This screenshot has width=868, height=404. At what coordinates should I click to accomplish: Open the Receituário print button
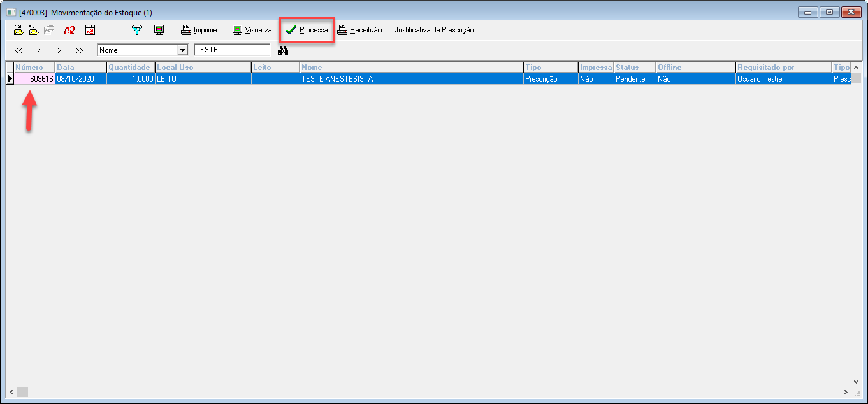point(361,30)
